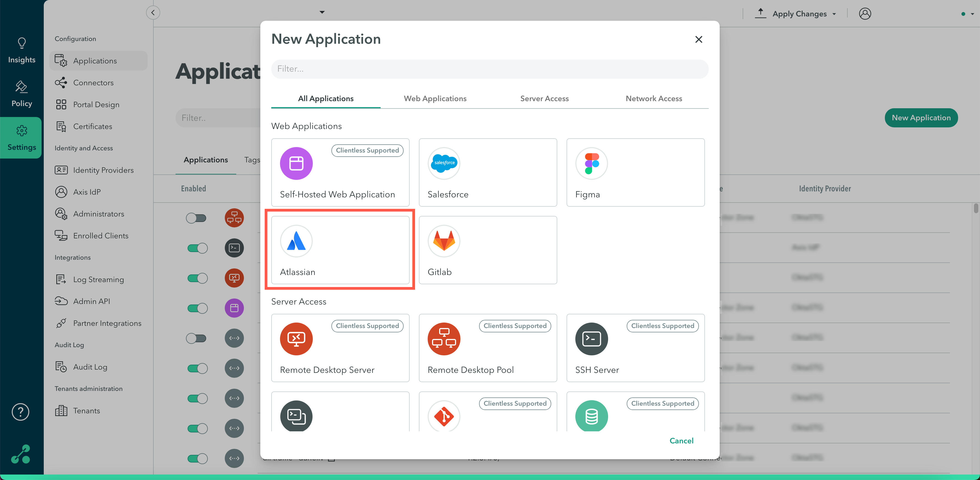
Task: Expand the Apply Changes dropdown arrow
Action: pyautogui.click(x=834, y=14)
